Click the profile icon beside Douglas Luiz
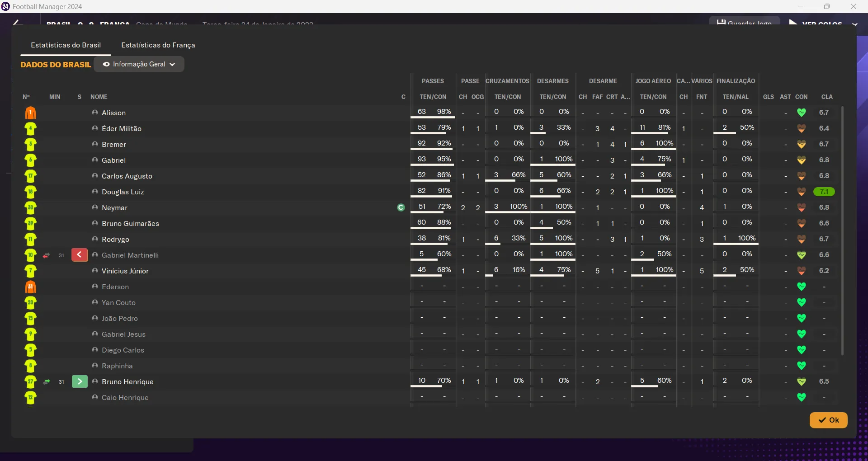 95,192
